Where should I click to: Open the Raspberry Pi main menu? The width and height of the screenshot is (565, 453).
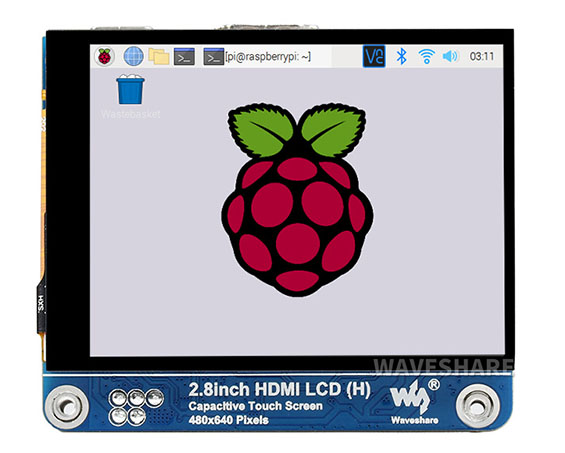104,57
